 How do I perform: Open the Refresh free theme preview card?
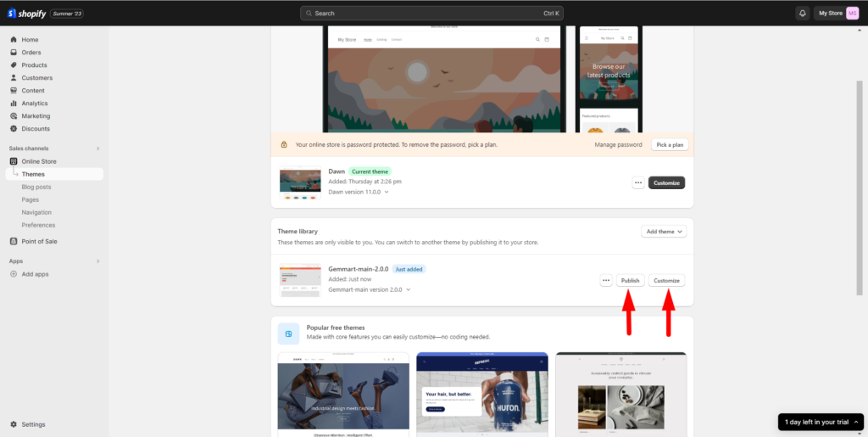click(482, 395)
